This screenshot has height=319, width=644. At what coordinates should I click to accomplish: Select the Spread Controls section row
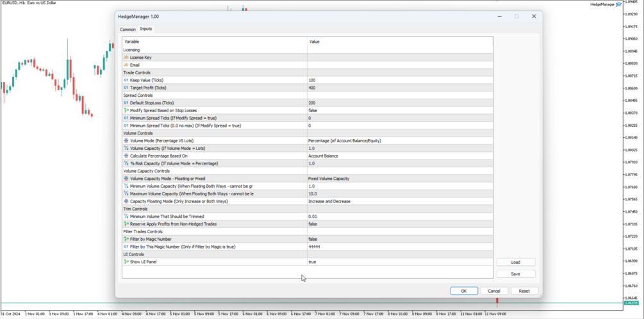click(308, 95)
